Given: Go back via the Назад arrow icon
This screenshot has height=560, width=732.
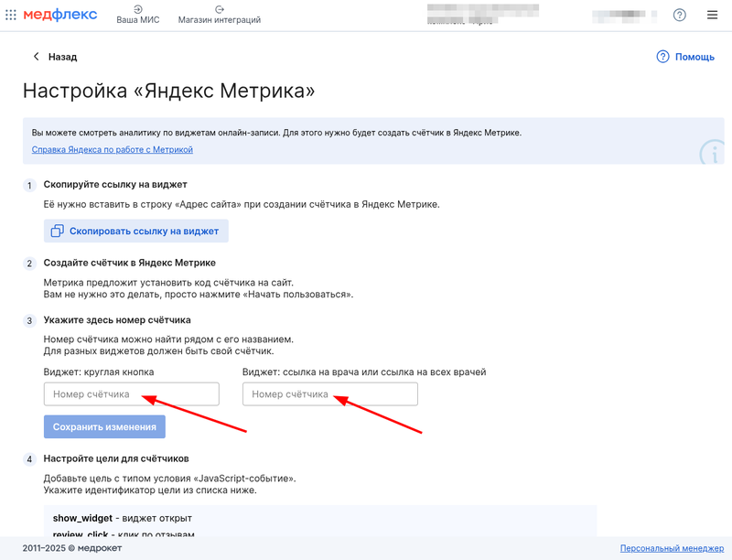Looking at the screenshot, I should point(36,57).
